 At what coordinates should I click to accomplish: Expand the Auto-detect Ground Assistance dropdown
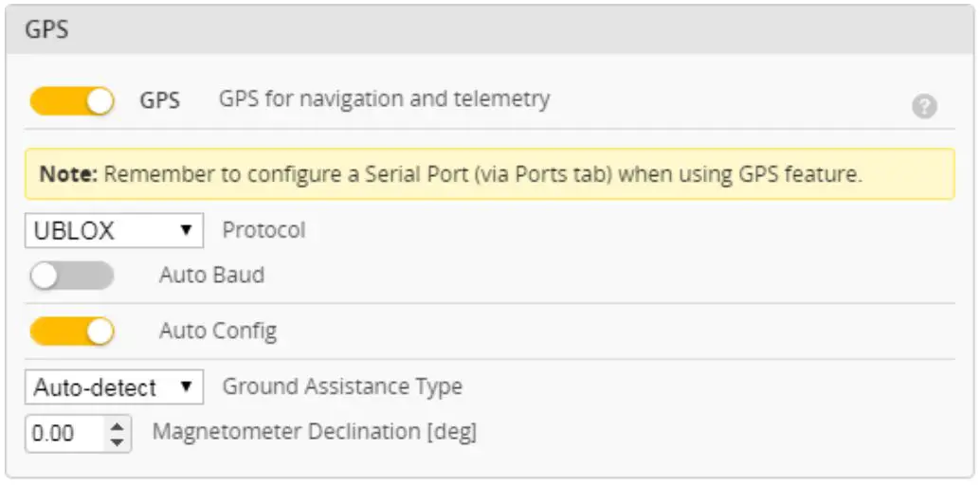coord(114,386)
